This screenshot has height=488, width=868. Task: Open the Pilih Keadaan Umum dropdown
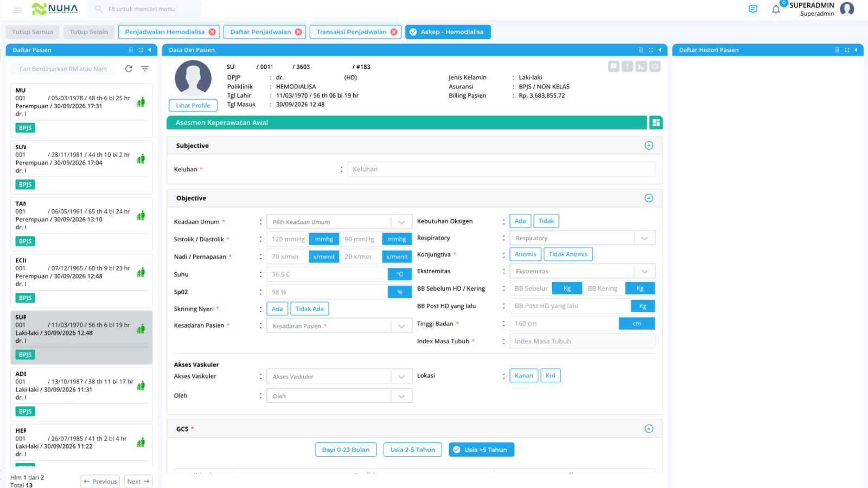coord(339,222)
